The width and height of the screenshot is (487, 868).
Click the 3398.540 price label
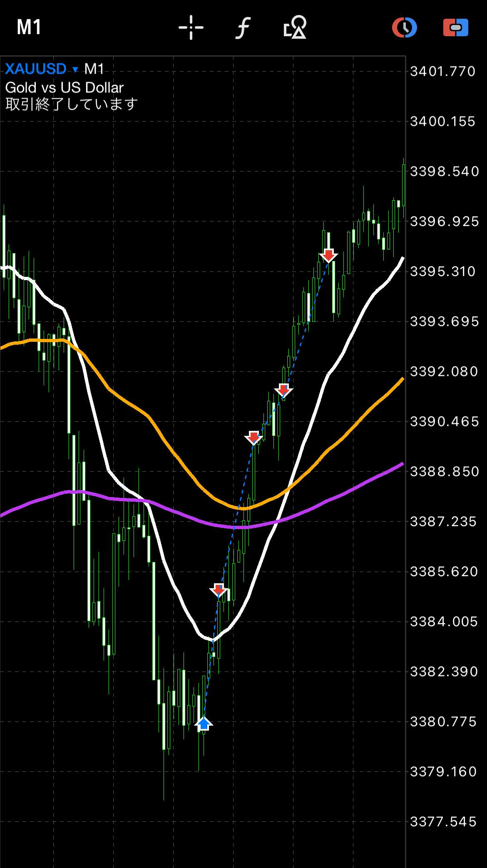tap(445, 172)
